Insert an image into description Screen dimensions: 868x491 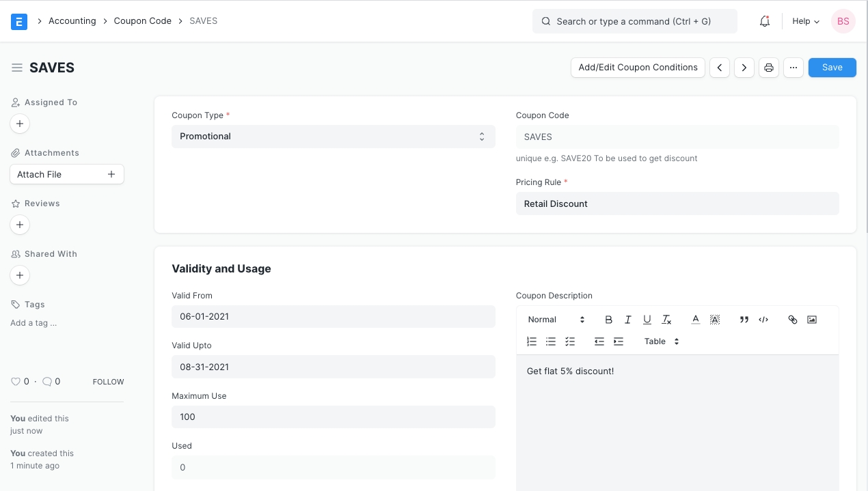[811, 320]
